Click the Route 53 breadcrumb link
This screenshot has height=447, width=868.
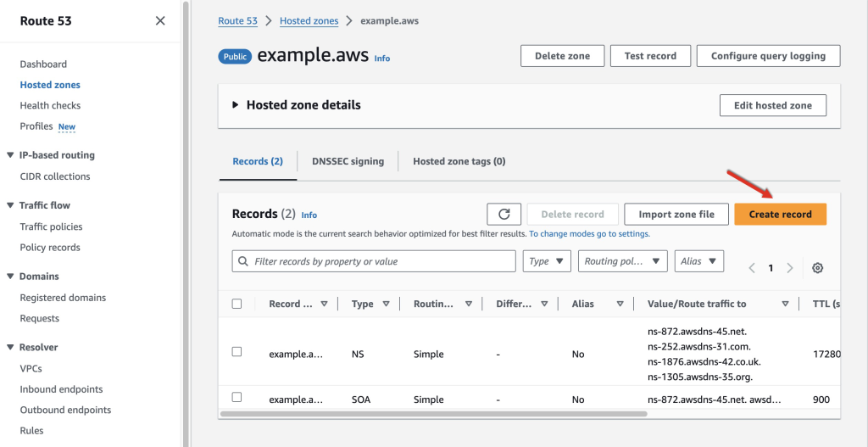[x=238, y=21]
